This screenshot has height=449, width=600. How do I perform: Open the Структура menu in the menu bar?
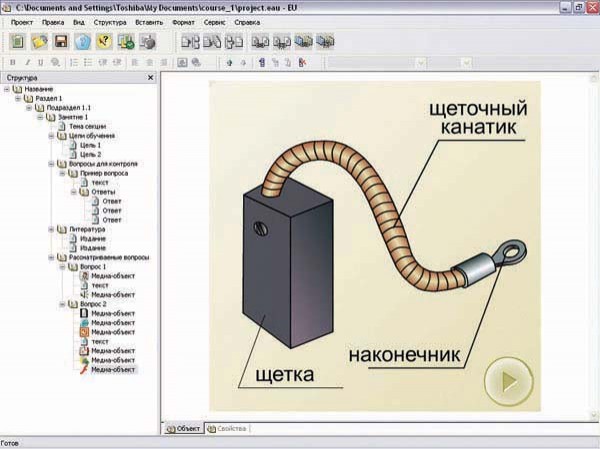click(110, 22)
